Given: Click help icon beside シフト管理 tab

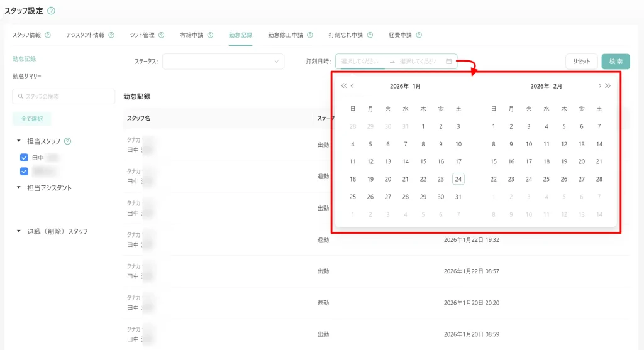Looking at the screenshot, I should [161, 35].
